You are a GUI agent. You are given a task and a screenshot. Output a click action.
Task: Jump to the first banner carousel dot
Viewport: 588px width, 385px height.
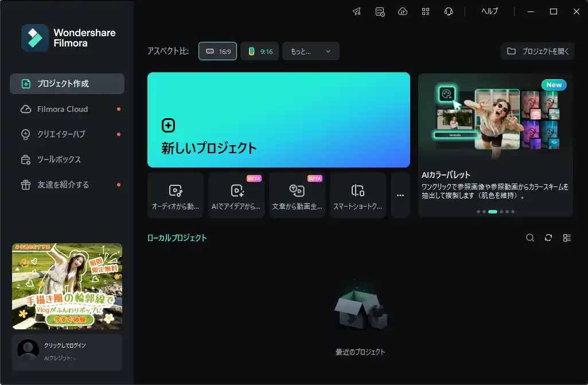[478, 212]
